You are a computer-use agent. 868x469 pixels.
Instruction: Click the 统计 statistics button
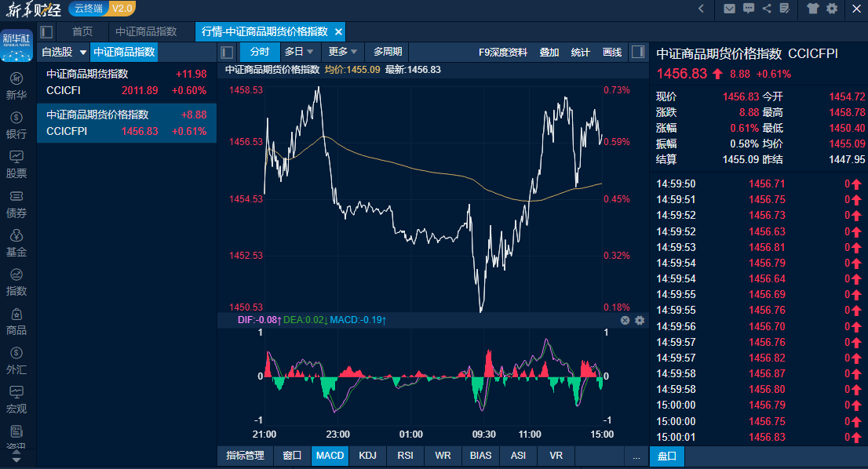click(x=580, y=52)
